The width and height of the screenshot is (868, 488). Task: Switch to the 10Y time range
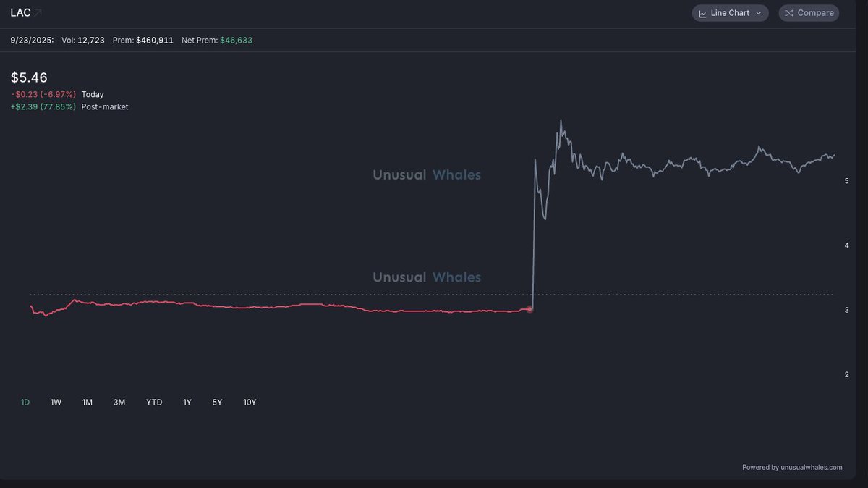(250, 403)
